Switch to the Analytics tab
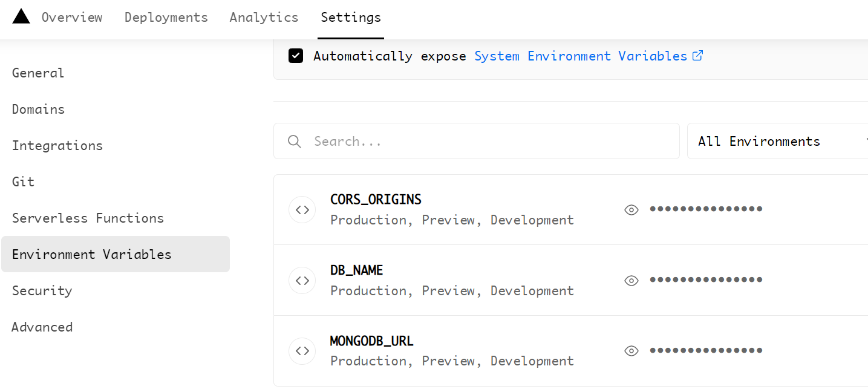The width and height of the screenshot is (868, 389). pyautogui.click(x=264, y=17)
